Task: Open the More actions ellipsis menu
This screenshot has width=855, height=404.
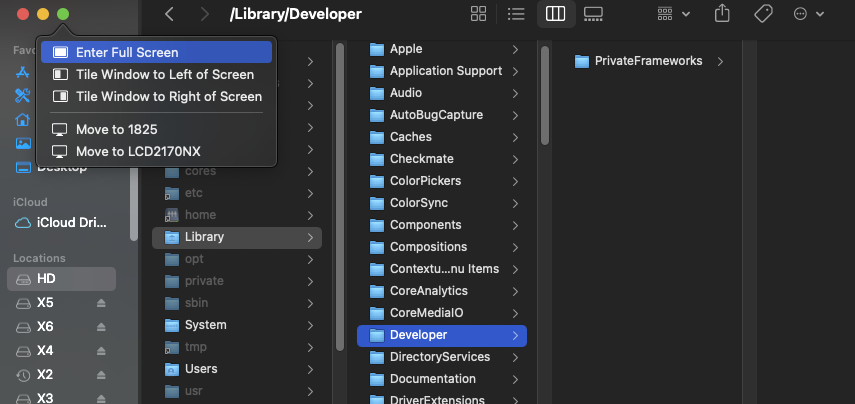Action: coord(808,14)
